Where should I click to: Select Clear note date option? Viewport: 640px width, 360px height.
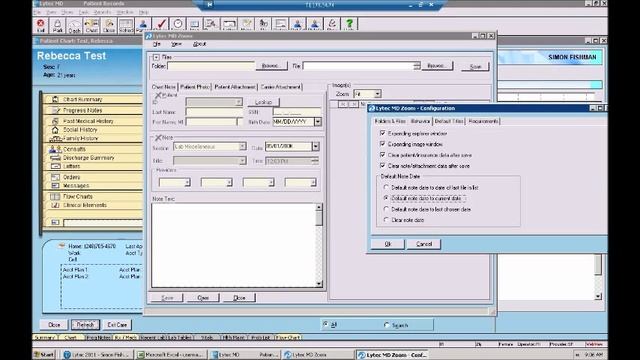[x=386, y=220]
